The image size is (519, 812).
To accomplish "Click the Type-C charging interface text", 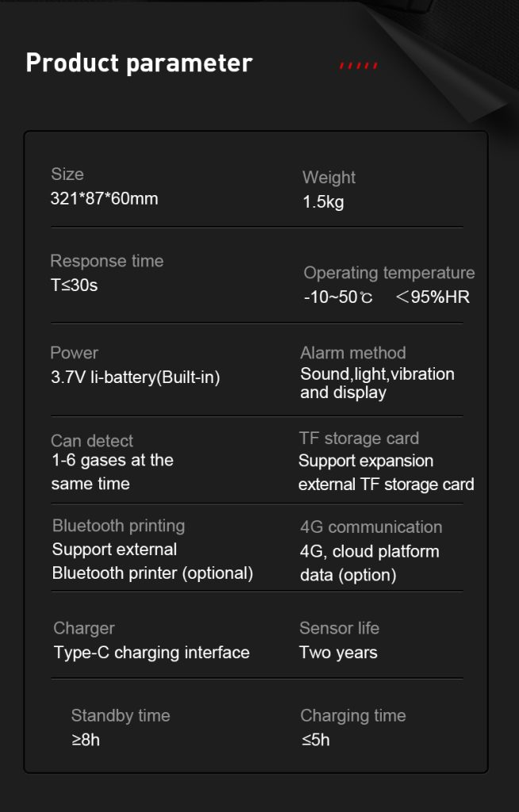I will (152, 653).
